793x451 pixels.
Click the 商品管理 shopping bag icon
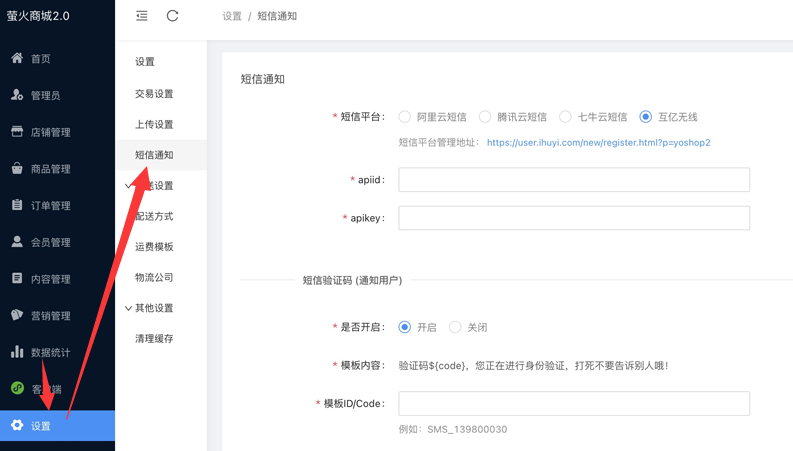click(x=17, y=168)
